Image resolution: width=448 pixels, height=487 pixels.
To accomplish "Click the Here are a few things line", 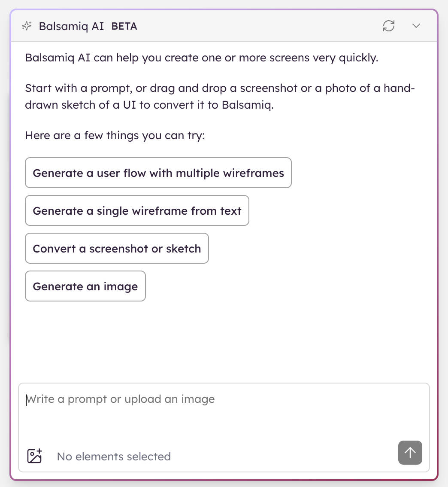I will tap(115, 136).
